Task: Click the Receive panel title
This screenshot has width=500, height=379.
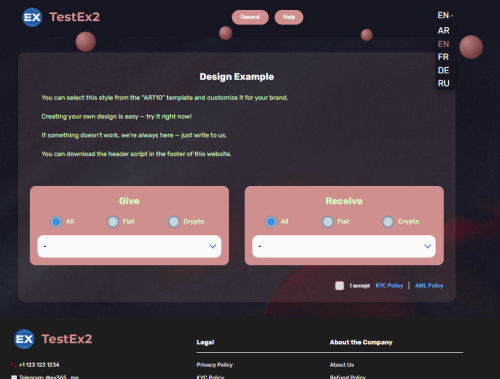Action: tap(344, 201)
